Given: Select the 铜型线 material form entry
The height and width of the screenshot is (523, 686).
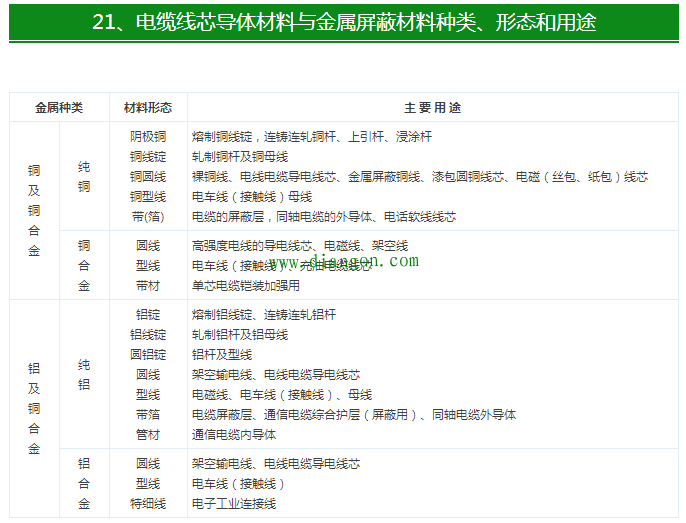Looking at the screenshot, I should tap(147, 196).
